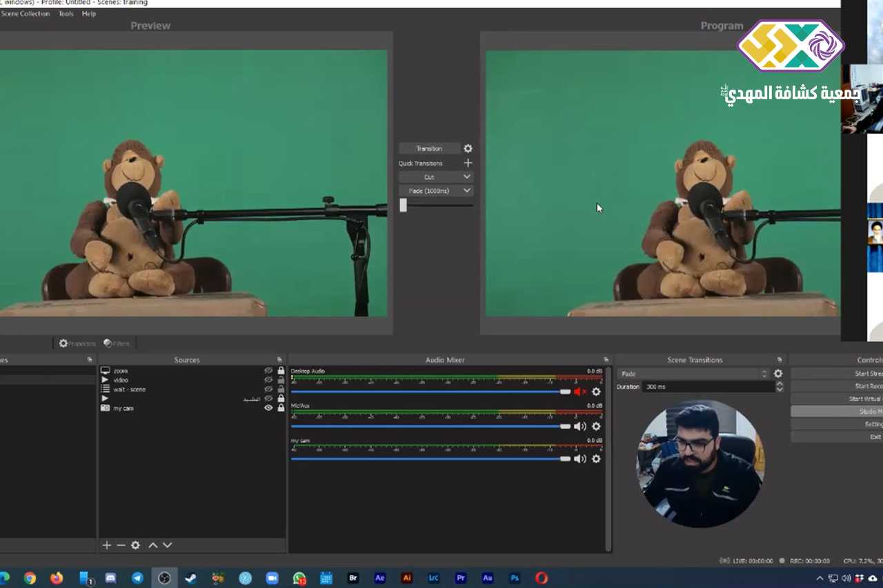Open the Tools menu
883x588 pixels.
click(x=66, y=14)
